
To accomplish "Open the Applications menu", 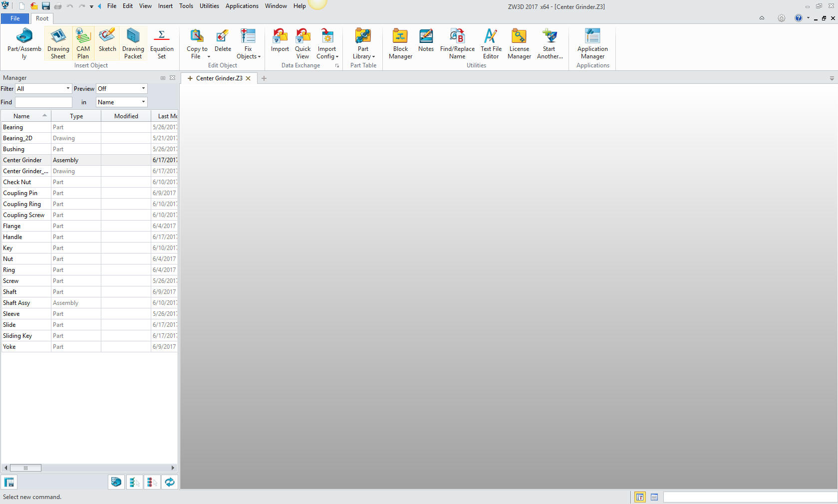I will [x=242, y=6].
